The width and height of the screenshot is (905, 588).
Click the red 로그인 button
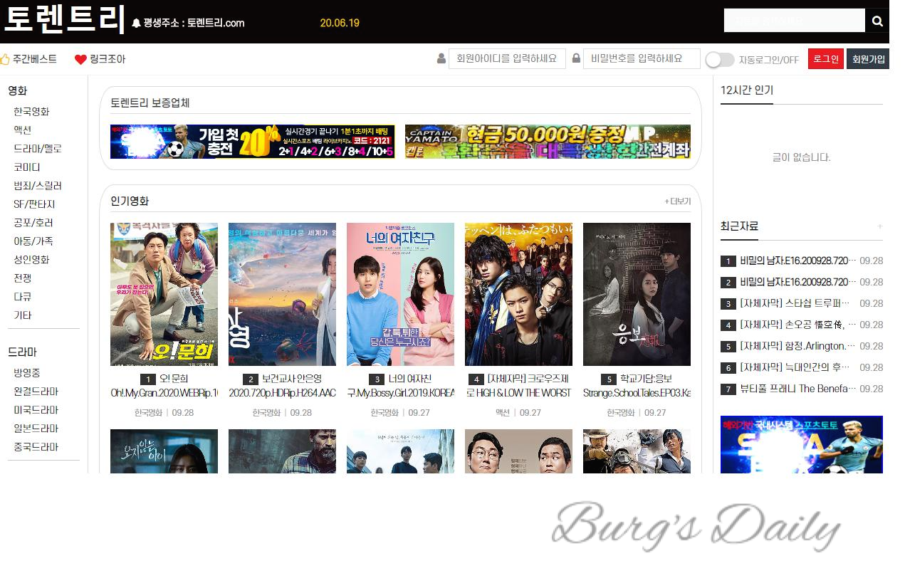point(826,59)
